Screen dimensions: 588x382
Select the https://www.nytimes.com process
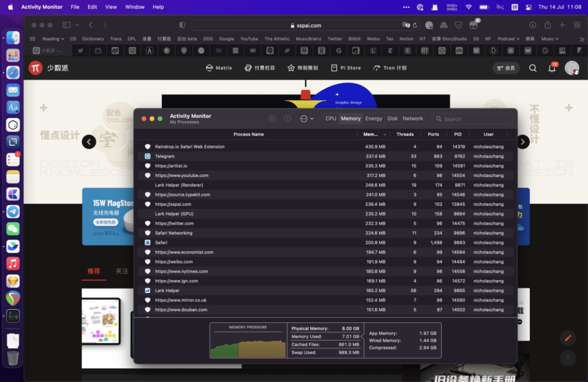(x=326, y=272)
